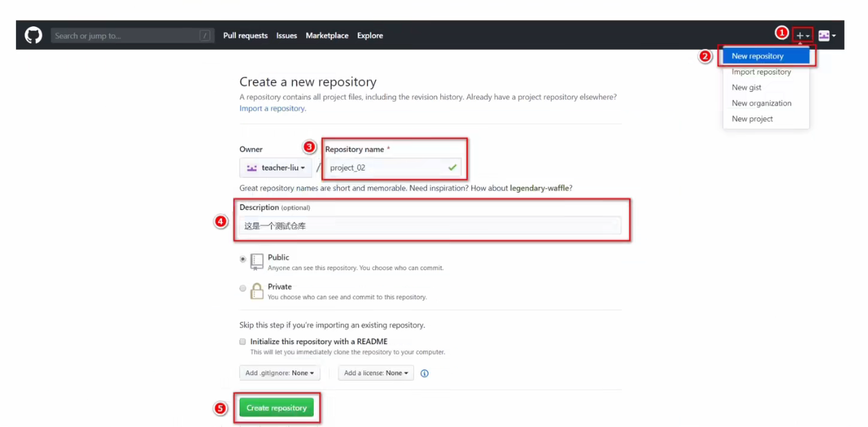The height and width of the screenshot is (427, 868).
Task: Click the Description input field
Action: (x=430, y=225)
